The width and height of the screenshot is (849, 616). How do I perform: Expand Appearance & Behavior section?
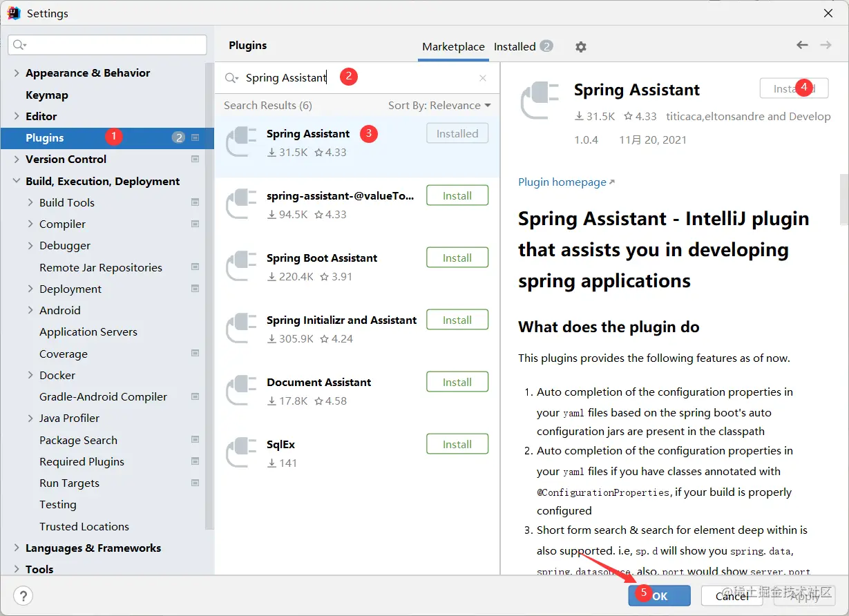point(17,73)
